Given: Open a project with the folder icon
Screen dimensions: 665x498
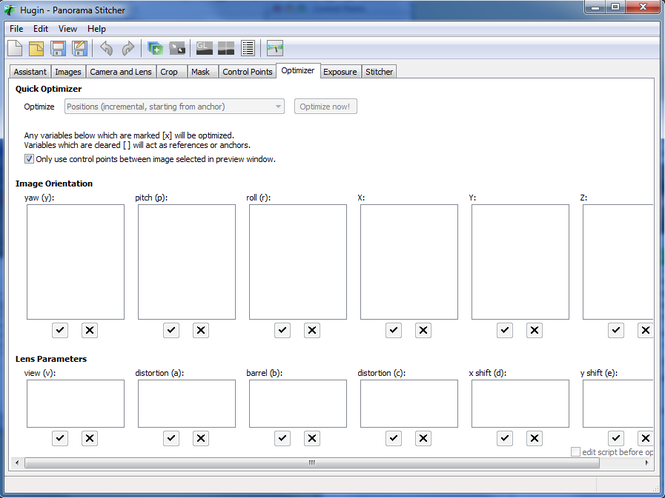Looking at the screenshot, I should pyautogui.click(x=36, y=48).
